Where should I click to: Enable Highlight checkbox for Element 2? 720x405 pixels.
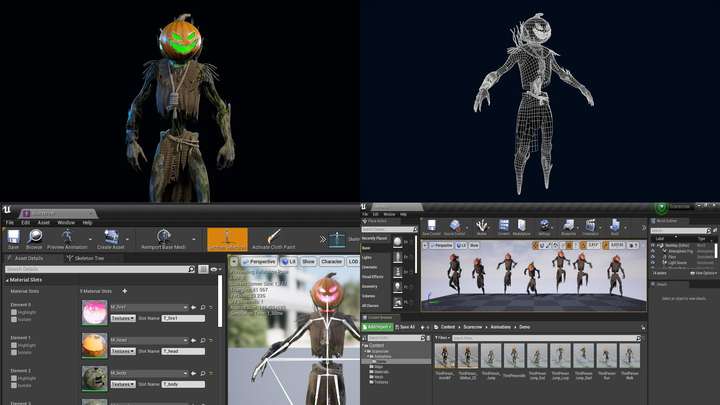[14, 378]
